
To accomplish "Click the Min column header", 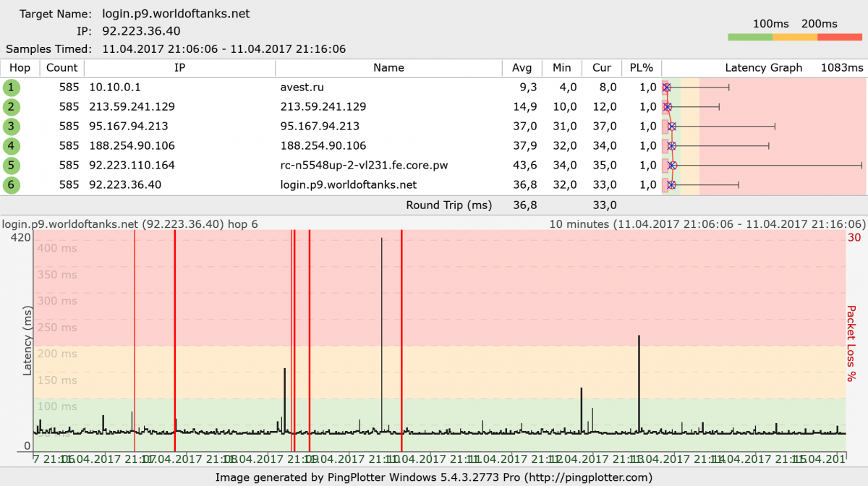I will (x=562, y=68).
